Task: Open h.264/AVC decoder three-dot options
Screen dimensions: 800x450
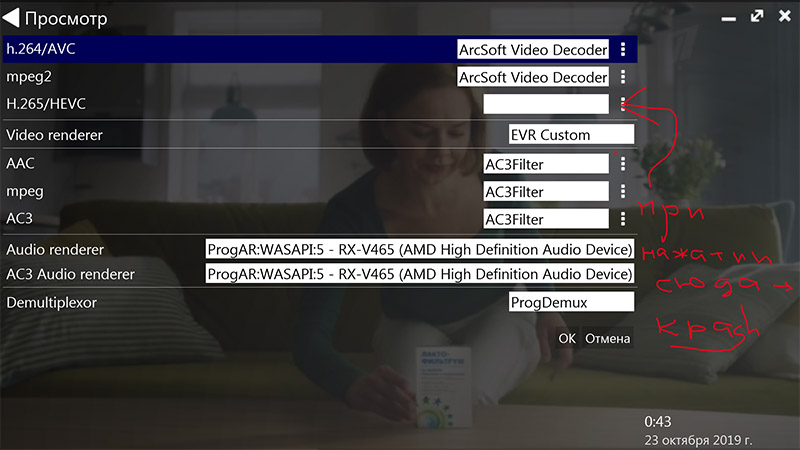Action: click(623, 49)
